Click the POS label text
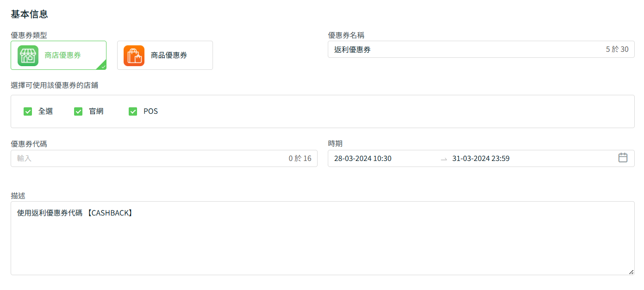Screen dimensions: 644x290 click(x=150, y=111)
